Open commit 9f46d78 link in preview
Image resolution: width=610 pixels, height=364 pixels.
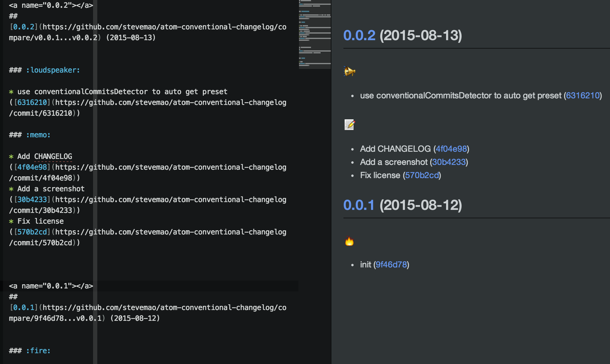391,265
